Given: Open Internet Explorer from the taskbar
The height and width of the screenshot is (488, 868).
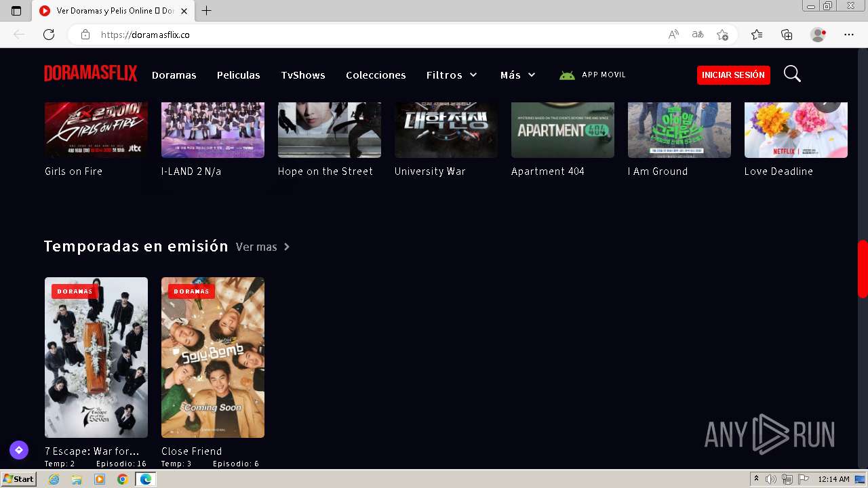Looking at the screenshot, I should pos(54,479).
